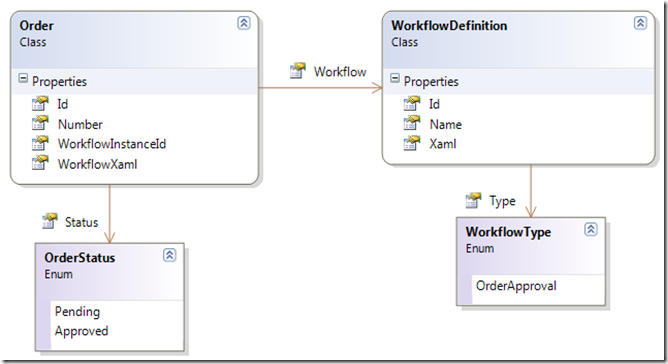Click the Workflow association property icon
The height and width of the screenshot is (364, 668).
pyautogui.click(x=298, y=71)
